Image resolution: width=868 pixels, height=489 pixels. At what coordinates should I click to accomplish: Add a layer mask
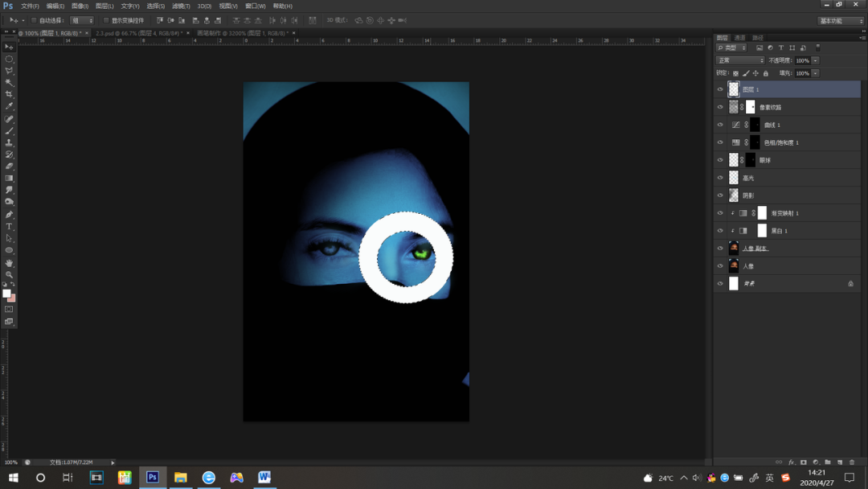click(x=803, y=462)
